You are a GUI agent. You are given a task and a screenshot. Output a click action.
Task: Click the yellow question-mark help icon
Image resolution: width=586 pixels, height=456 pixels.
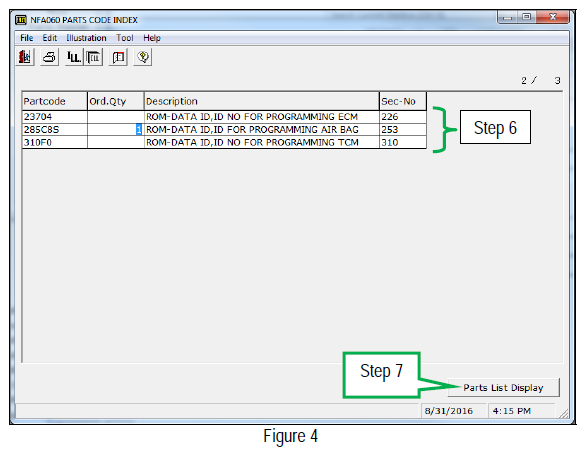(143, 57)
